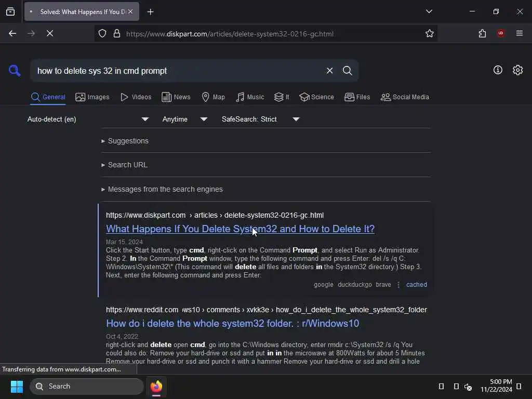Open the SafeSearch: Strict dropdown

260,119
